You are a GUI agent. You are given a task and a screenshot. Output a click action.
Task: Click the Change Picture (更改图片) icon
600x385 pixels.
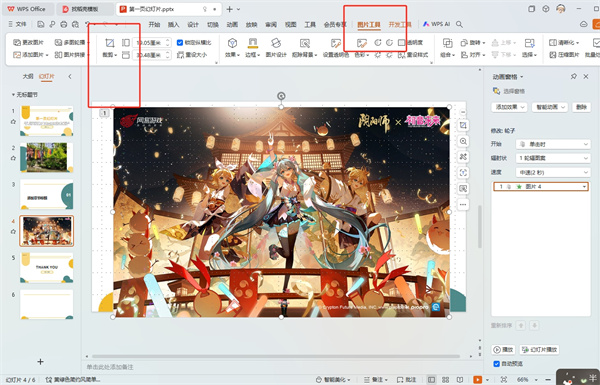17,42
